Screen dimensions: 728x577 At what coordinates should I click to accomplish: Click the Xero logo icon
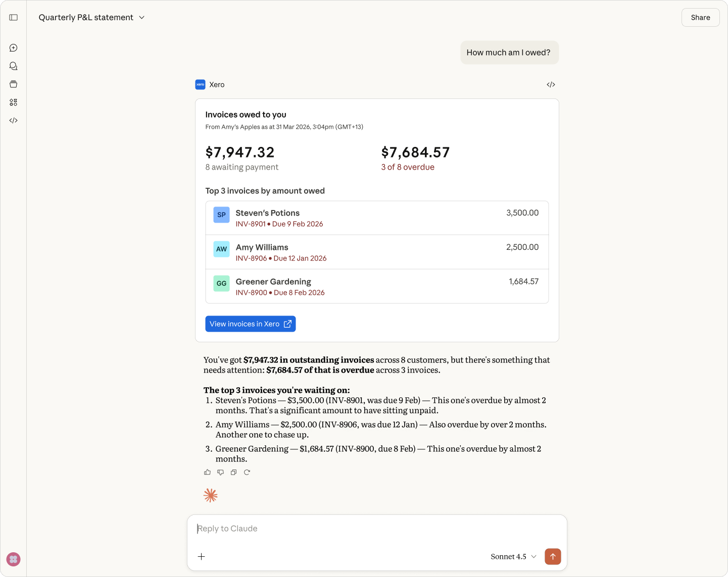200,85
